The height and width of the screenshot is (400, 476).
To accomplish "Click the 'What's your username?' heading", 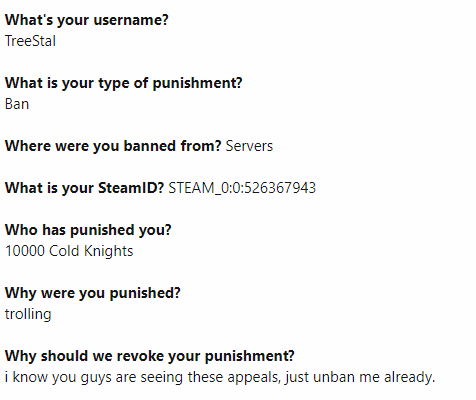I will pos(87,20).
